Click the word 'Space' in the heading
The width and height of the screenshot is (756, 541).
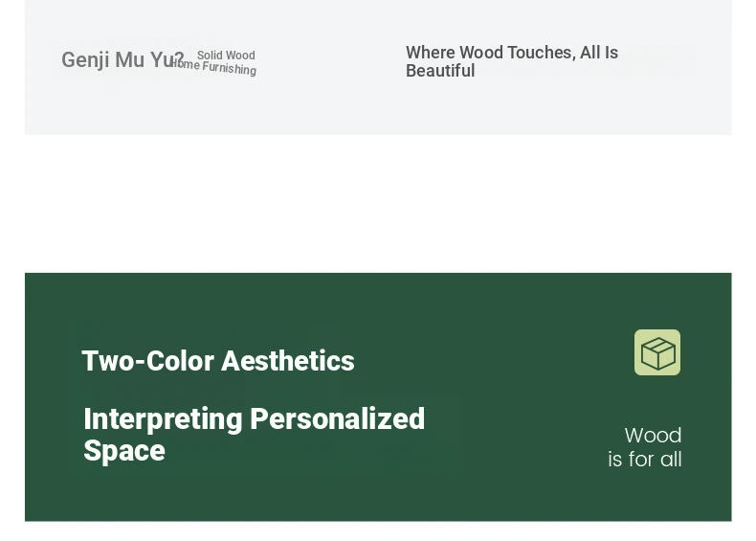pos(124,451)
